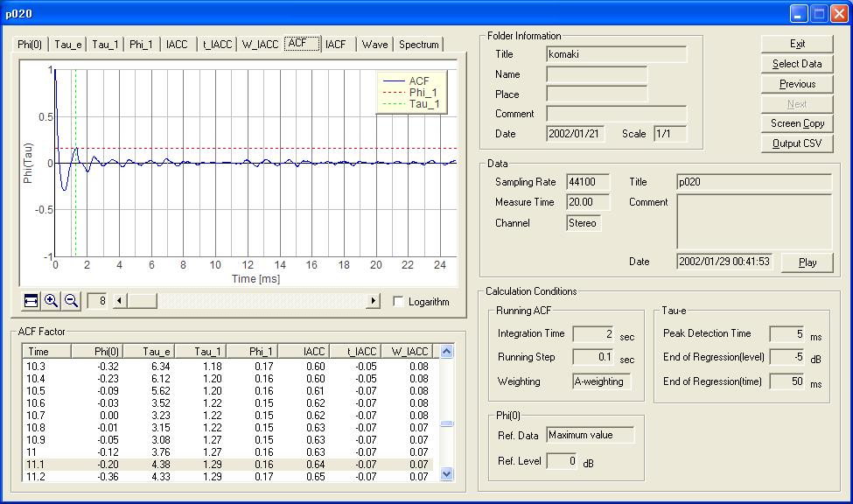Click the graph scrollbar right arrow
The width and height of the screenshot is (853, 504).
coord(374,301)
